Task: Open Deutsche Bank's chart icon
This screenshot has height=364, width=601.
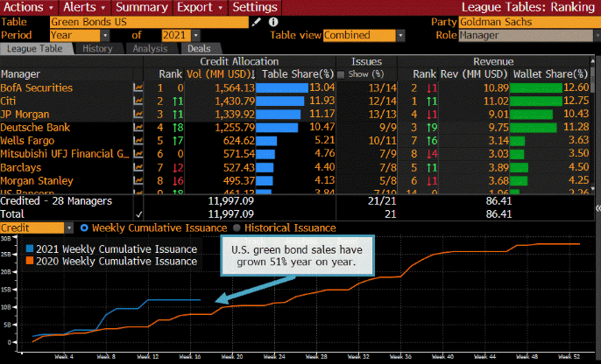Action: [138, 128]
